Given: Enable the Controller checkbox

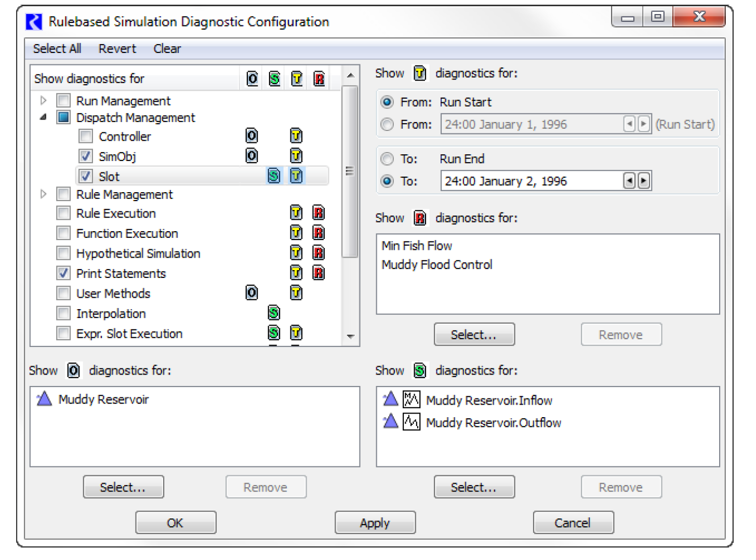Looking at the screenshot, I should tap(86, 137).
